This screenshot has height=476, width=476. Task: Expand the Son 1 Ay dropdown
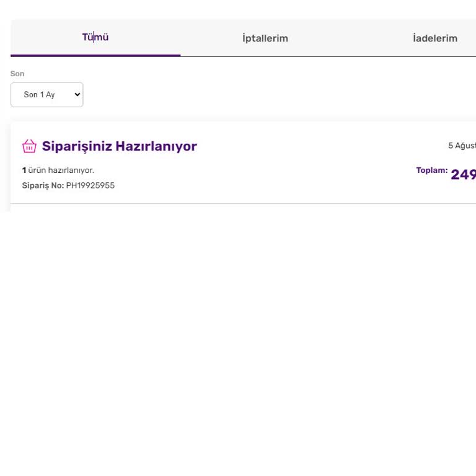(x=46, y=94)
